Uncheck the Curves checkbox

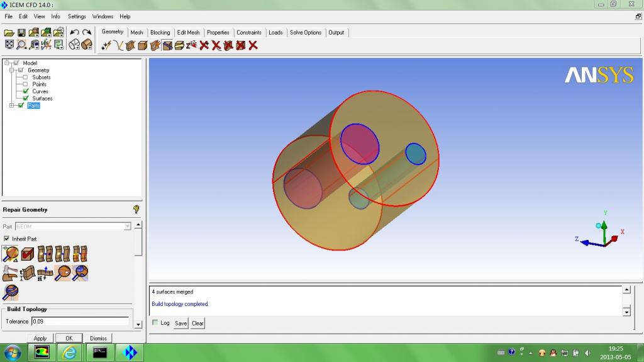[x=26, y=91]
